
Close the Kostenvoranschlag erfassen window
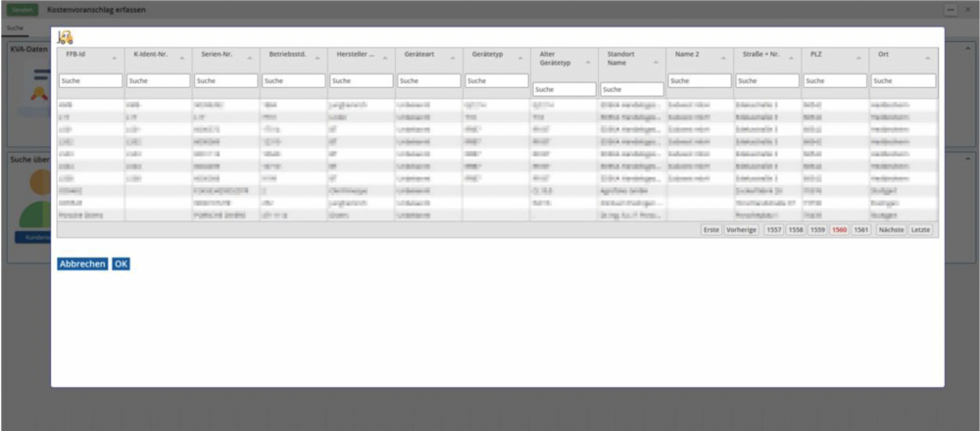click(968, 10)
